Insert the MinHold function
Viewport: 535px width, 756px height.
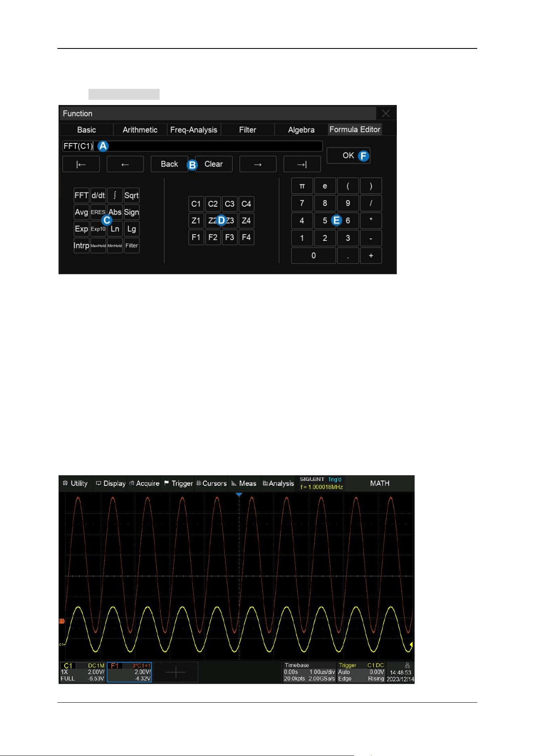tap(115, 246)
